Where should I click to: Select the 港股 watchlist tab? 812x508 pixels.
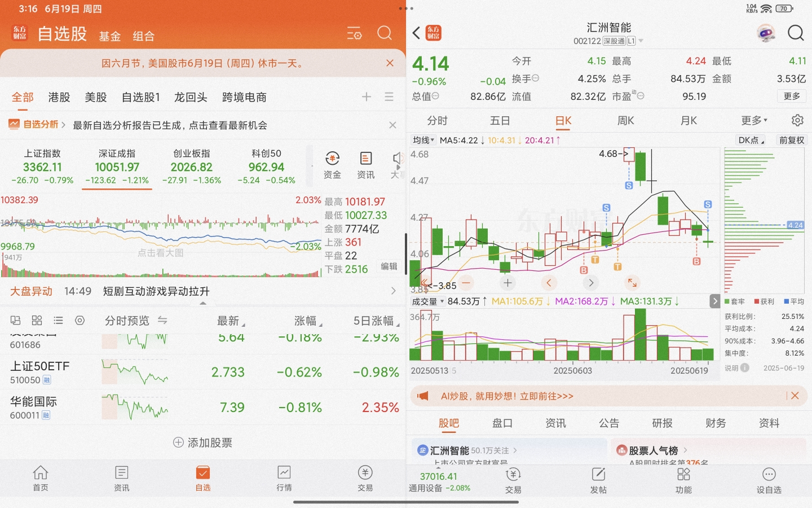tap(59, 97)
